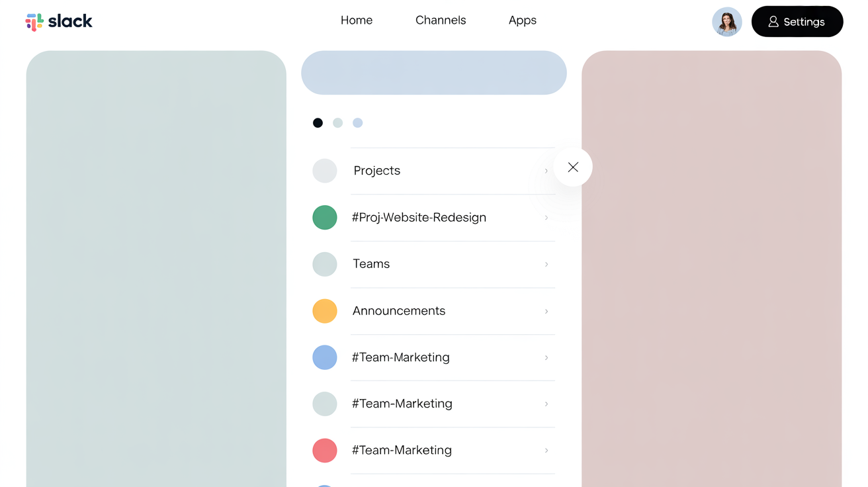Select the third carousel dot
The width and height of the screenshot is (868, 487).
[x=357, y=122]
